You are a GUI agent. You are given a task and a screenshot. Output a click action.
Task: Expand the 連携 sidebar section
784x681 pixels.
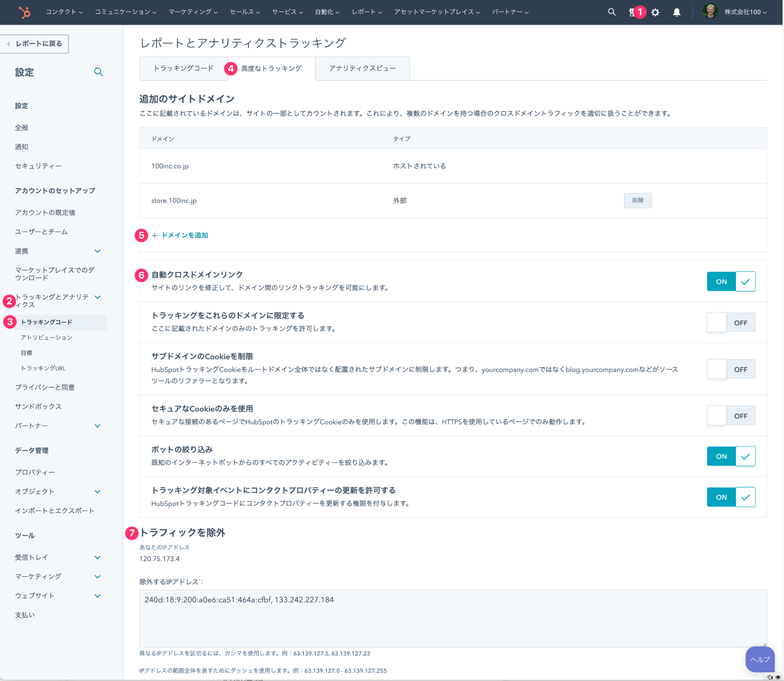[97, 251]
